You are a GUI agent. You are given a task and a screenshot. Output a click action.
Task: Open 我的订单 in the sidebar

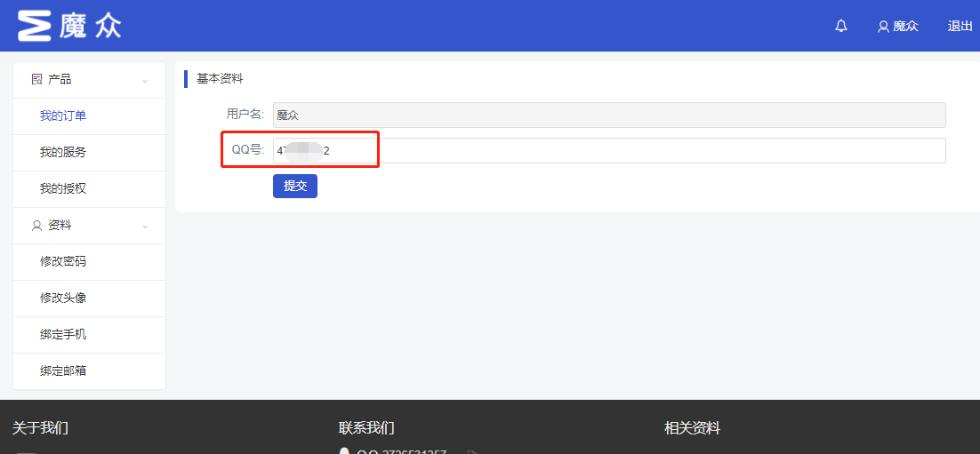coord(63,116)
